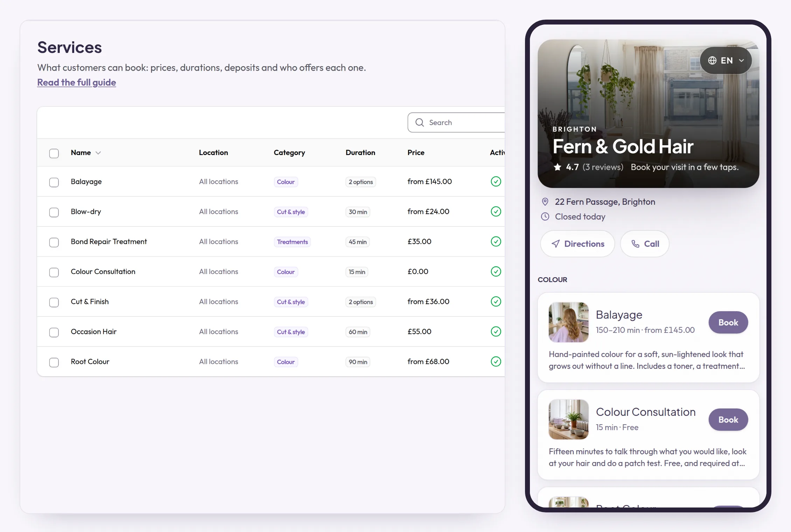Click the Balayage row active checkmark icon
Image resolution: width=791 pixels, height=532 pixels.
point(496,181)
